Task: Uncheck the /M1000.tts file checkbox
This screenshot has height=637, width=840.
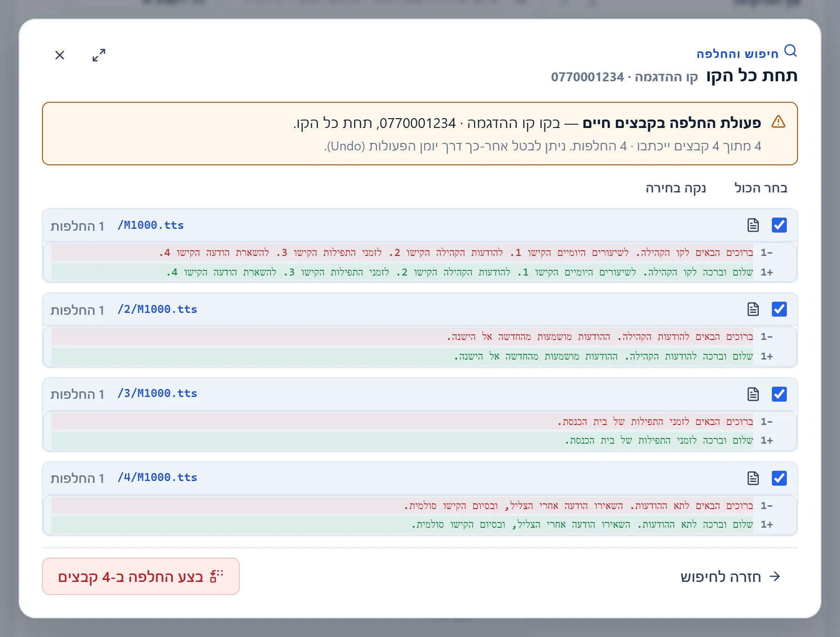Action: (779, 225)
